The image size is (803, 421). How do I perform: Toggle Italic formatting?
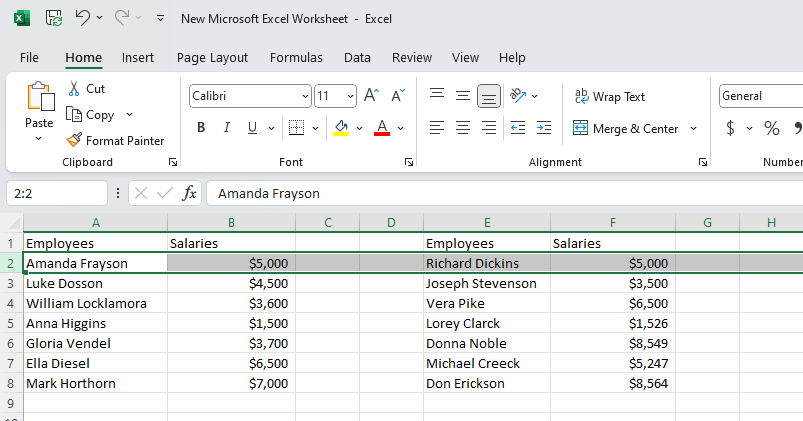pos(226,128)
